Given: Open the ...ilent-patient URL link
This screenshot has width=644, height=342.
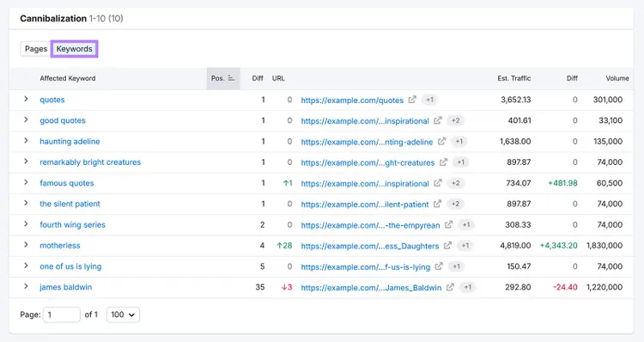Looking at the screenshot, I should [x=365, y=205].
